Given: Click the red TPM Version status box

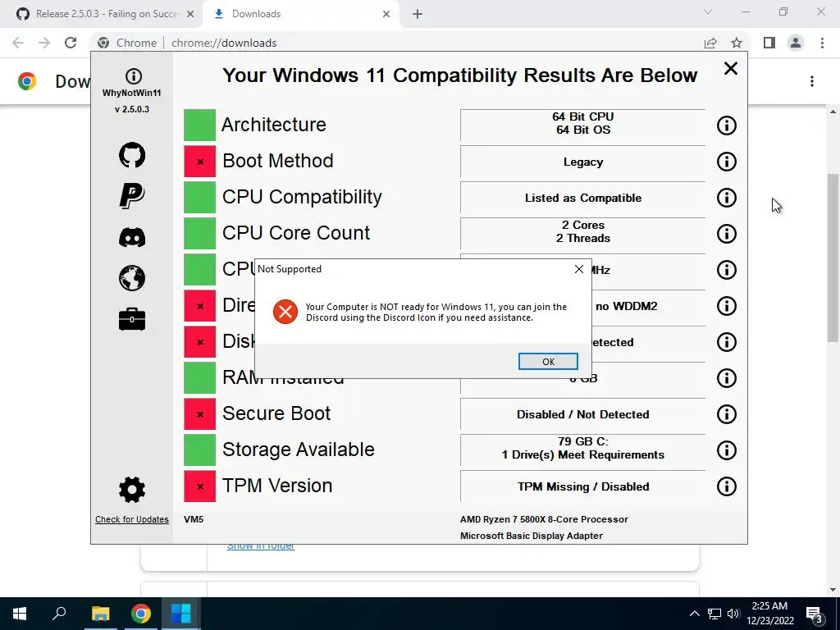Looking at the screenshot, I should [x=200, y=486].
